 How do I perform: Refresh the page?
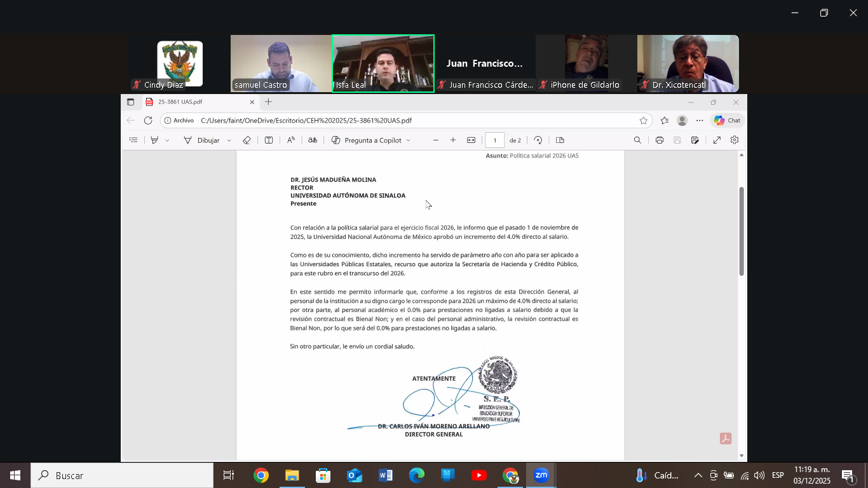click(148, 121)
